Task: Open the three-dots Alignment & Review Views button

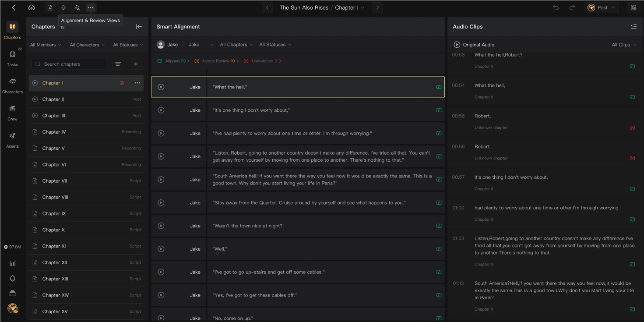Action: pyautogui.click(x=91, y=7)
